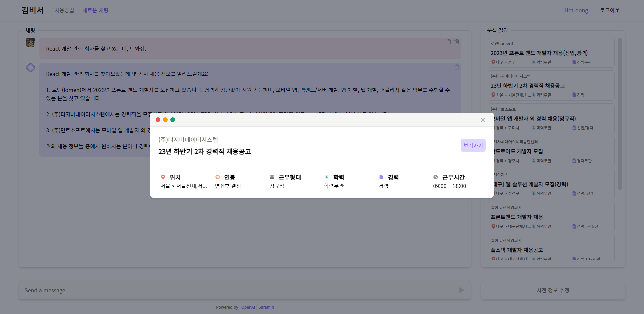Open the 2023년 프론트 엔드 개발자 채용 card

(551, 53)
